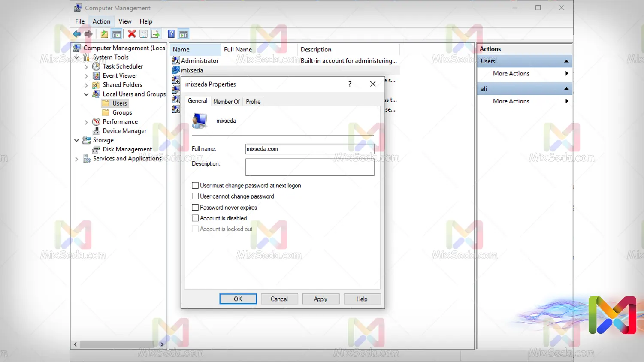The image size is (644, 362).
Task: Click the Export List toolbar icon
Action: pyautogui.click(x=155, y=34)
